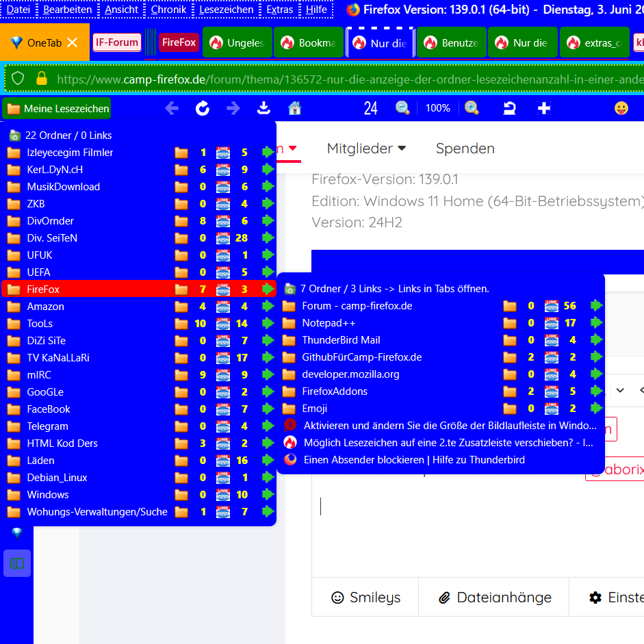The image size is (644, 644).
Task: Open KerL.DyN.cH bookmark folder
Action: click(x=139, y=170)
